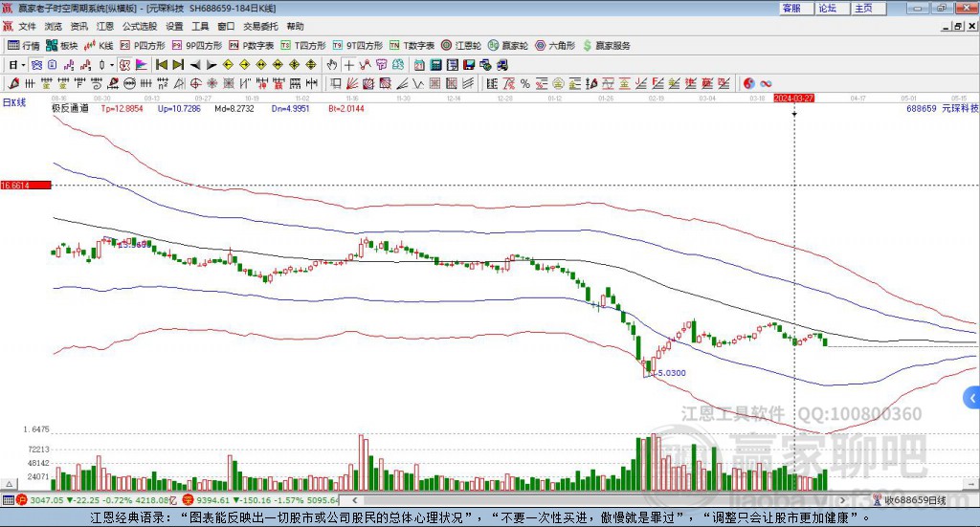This screenshot has width=980, height=527.
Task: Open the P四方形 tool
Action: [143, 46]
